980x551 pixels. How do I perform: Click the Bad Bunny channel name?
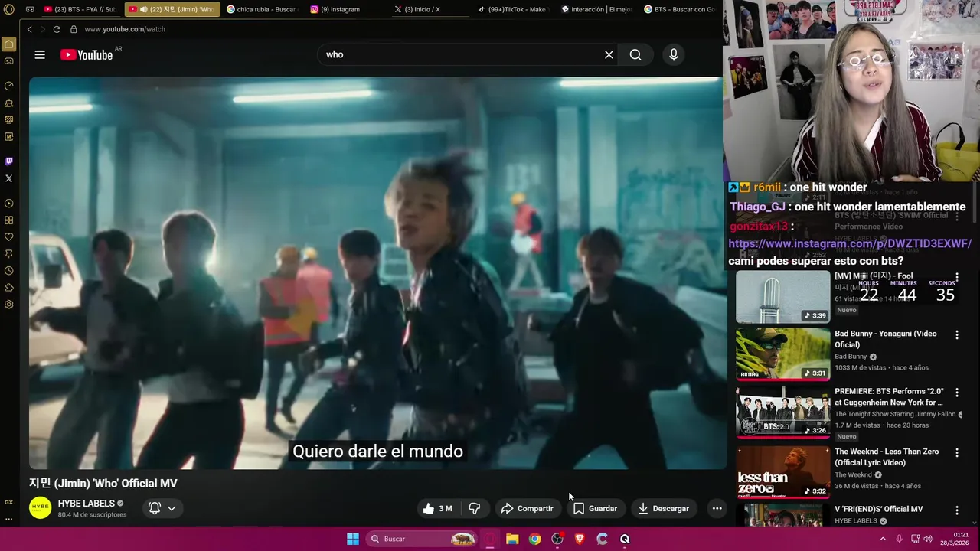point(851,357)
